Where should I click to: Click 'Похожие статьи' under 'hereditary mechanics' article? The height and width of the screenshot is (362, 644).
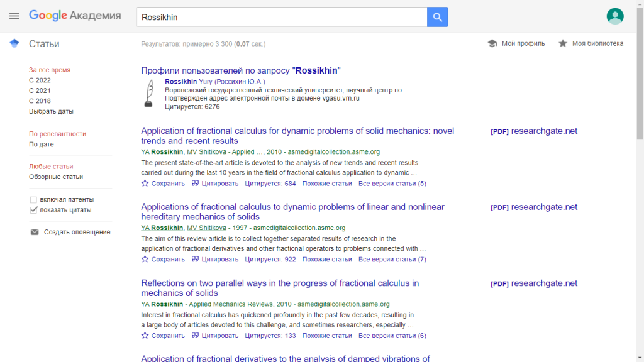(327, 260)
